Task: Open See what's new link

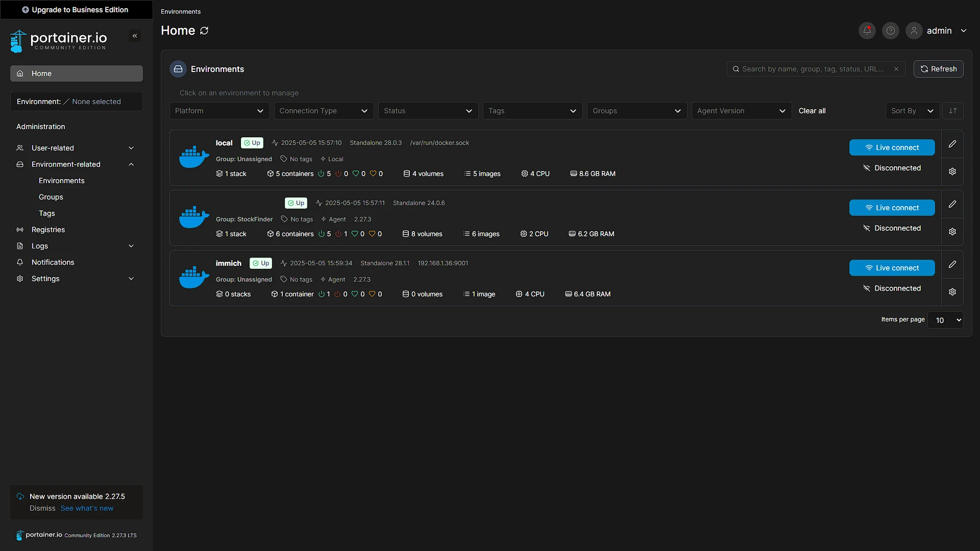Action: pos(87,508)
